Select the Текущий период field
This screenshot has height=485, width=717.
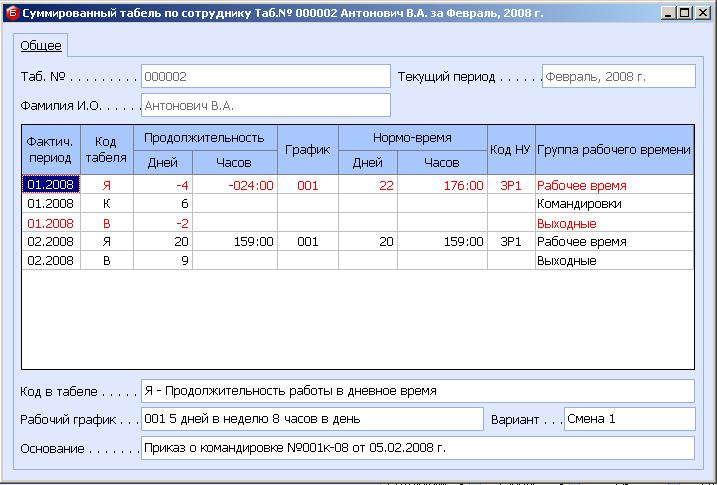pyautogui.click(x=618, y=77)
